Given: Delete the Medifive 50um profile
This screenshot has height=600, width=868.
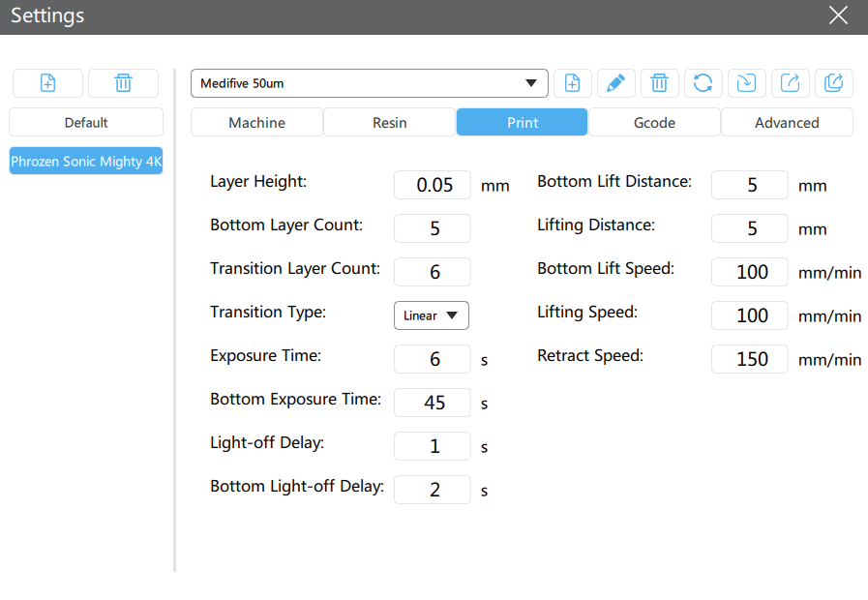Looking at the screenshot, I should tap(659, 83).
